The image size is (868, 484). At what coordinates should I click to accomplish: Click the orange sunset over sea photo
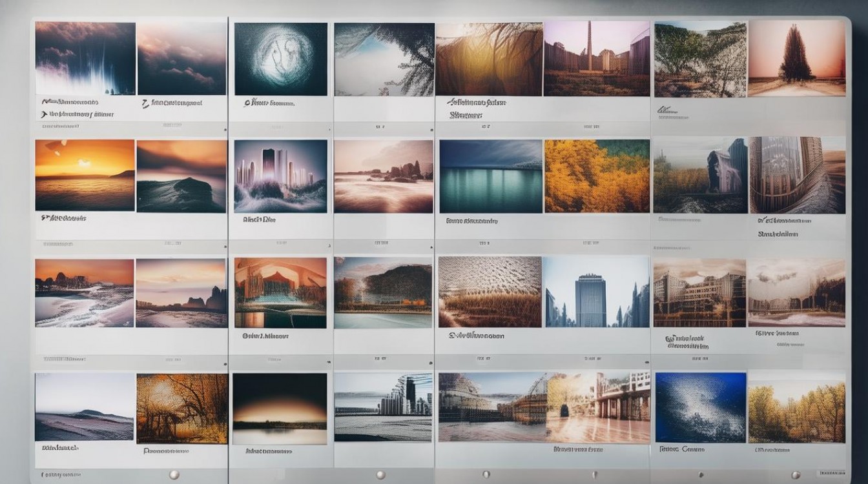(85, 176)
